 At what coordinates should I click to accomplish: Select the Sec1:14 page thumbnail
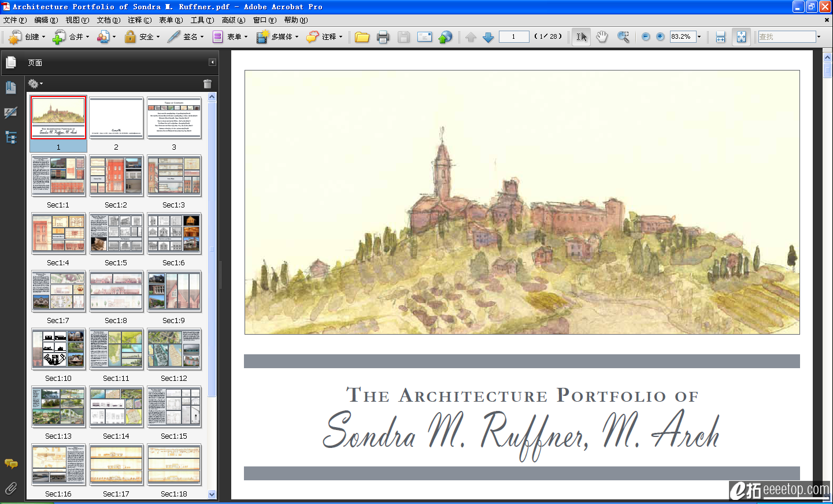click(x=116, y=407)
